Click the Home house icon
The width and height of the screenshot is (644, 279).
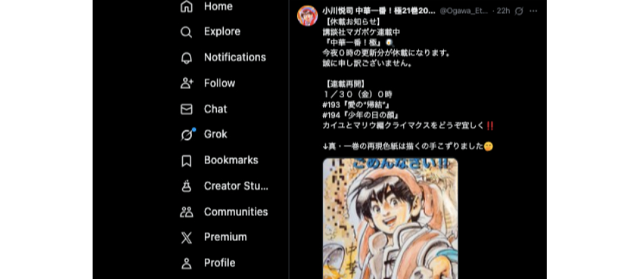click(x=187, y=6)
